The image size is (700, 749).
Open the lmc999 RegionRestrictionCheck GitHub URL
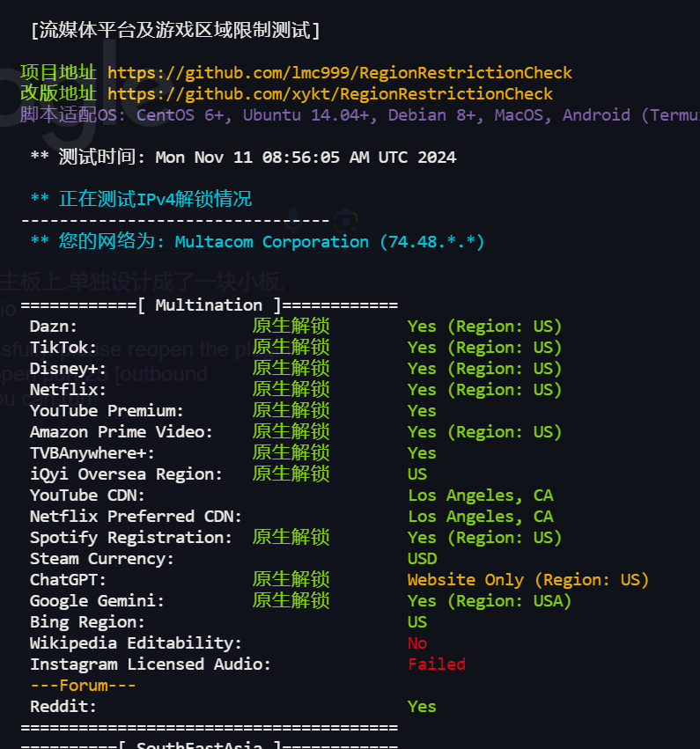340,72
